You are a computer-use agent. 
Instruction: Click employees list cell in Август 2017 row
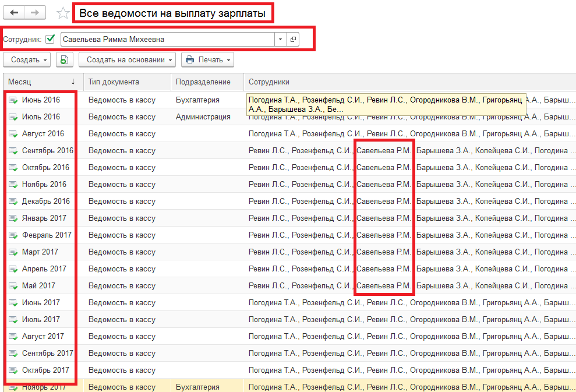click(409, 337)
